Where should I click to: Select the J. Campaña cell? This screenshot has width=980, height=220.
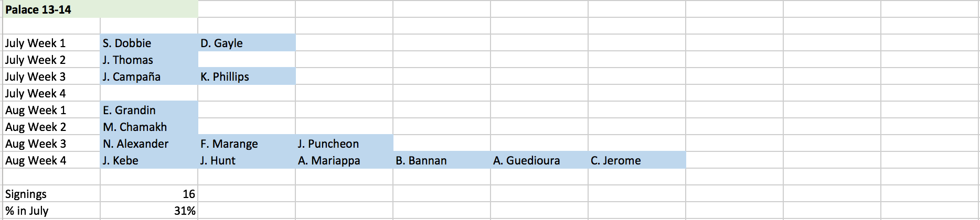tap(149, 76)
